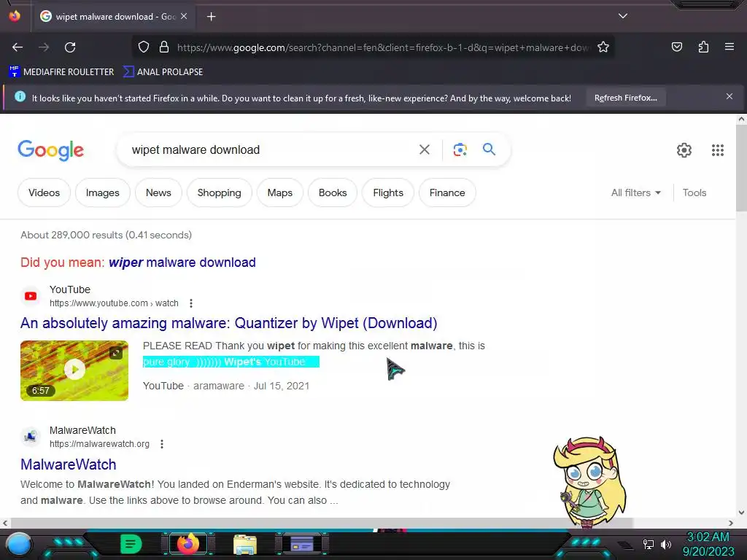Viewport: 747px width, 560px height.
Task: Reload the page with the refresh icon
Action: click(70, 47)
